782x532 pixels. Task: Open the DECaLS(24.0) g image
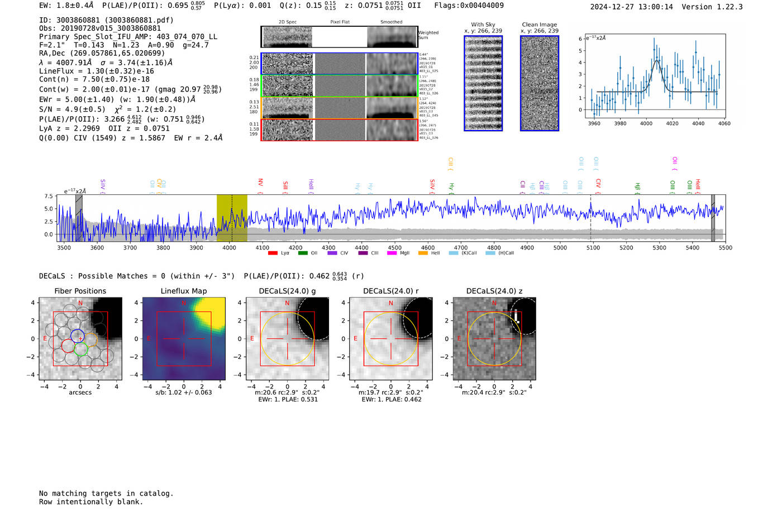click(x=288, y=339)
